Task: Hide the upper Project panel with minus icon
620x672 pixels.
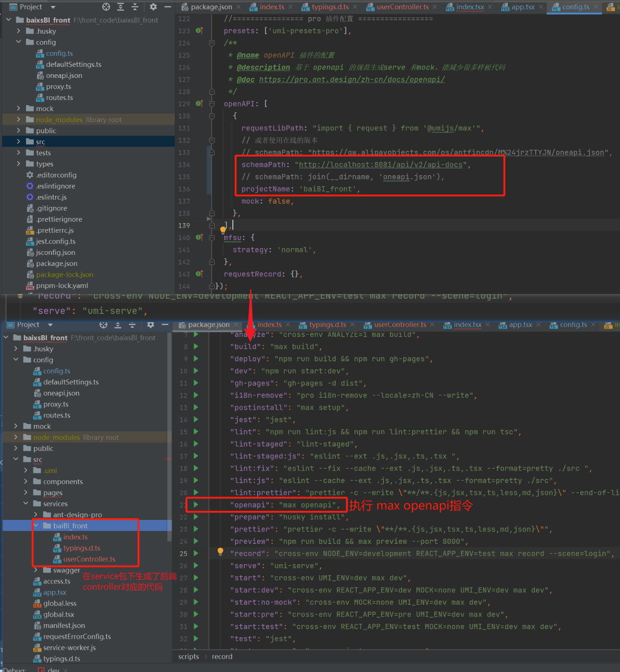Action: [x=168, y=7]
